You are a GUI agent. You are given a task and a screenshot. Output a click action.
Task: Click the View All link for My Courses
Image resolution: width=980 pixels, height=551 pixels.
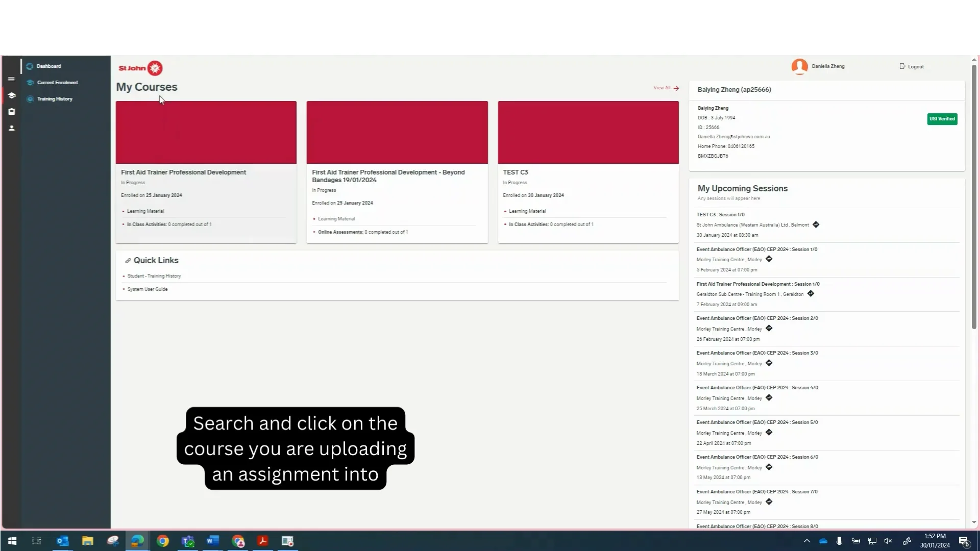click(664, 87)
